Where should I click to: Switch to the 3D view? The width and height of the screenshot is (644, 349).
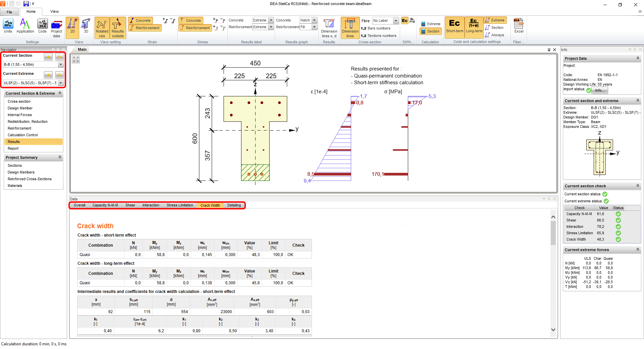click(86, 26)
